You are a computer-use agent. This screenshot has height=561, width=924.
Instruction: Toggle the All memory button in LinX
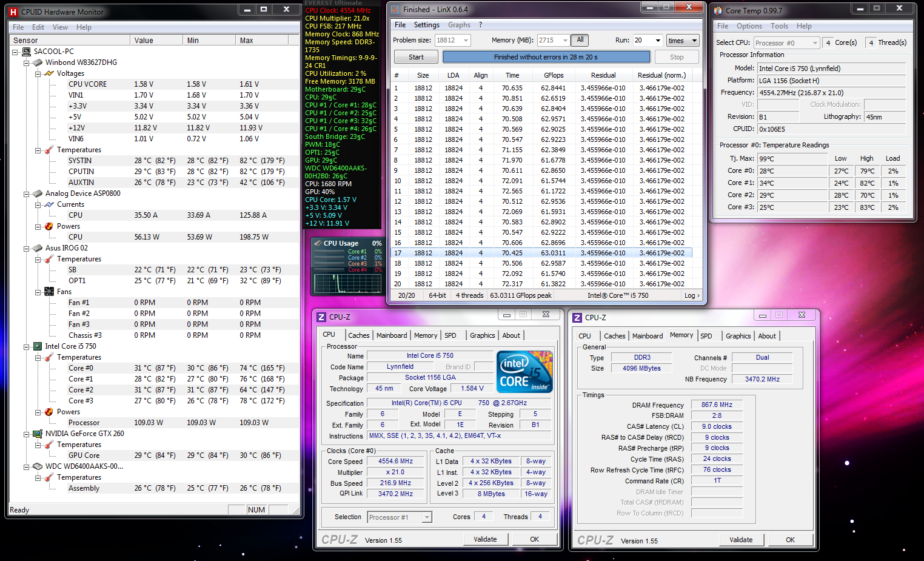pos(580,40)
